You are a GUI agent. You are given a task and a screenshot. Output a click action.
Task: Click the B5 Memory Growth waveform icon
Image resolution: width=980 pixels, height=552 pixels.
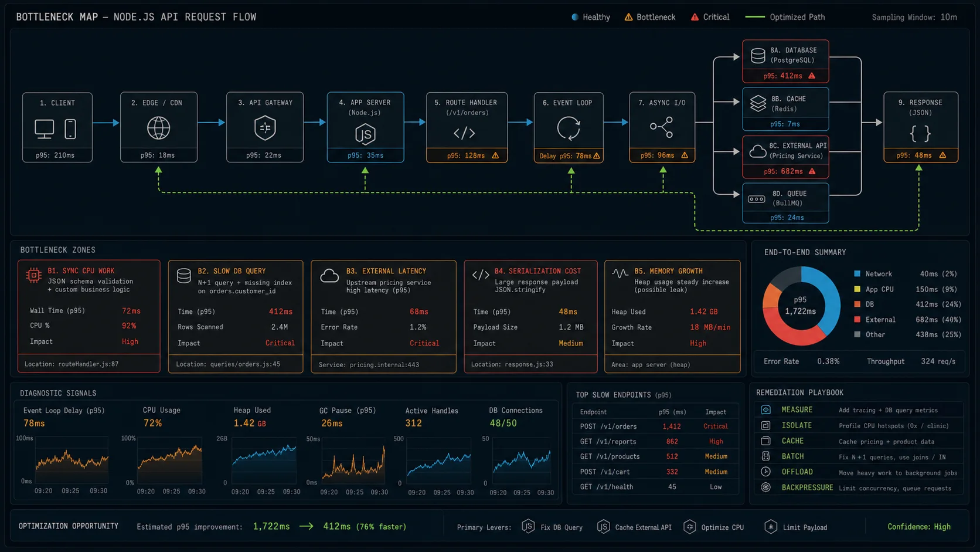tap(620, 273)
